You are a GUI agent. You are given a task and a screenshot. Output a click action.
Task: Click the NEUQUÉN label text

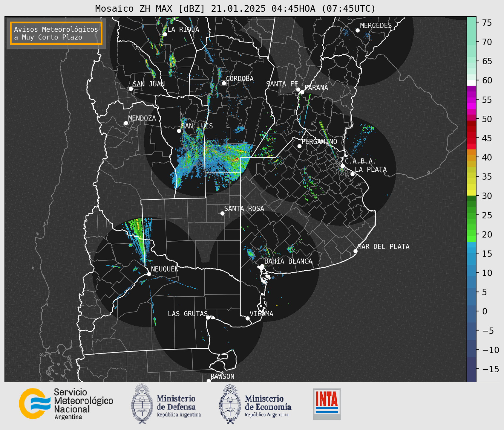[x=165, y=269]
